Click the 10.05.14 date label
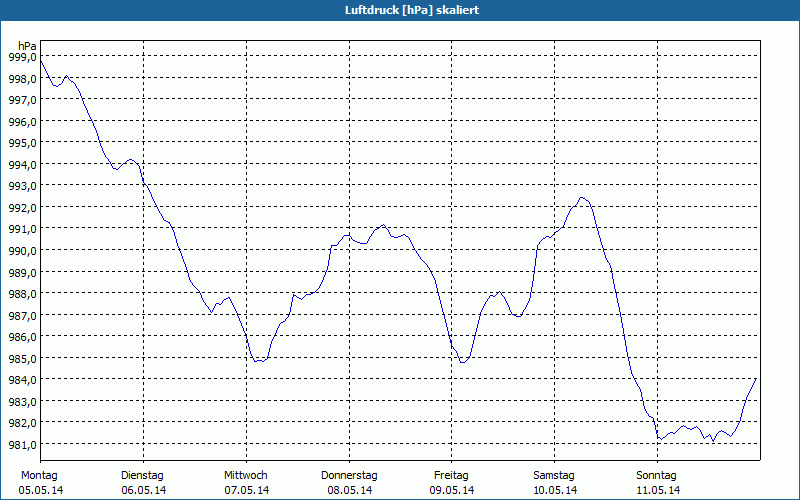 click(x=555, y=491)
